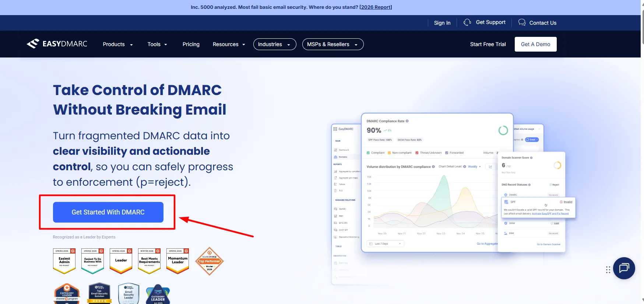Expand the Products menu
Screen dimensions: 644x304
pyautogui.click(x=118, y=44)
